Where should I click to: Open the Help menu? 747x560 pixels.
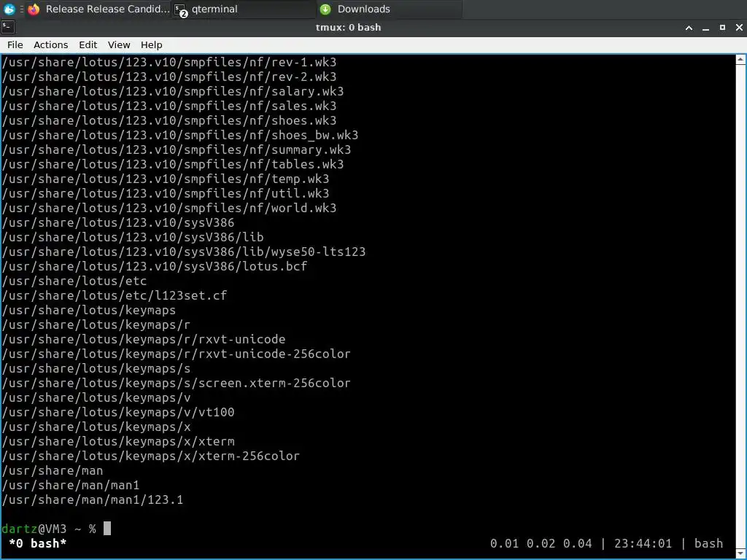[152, 44]
